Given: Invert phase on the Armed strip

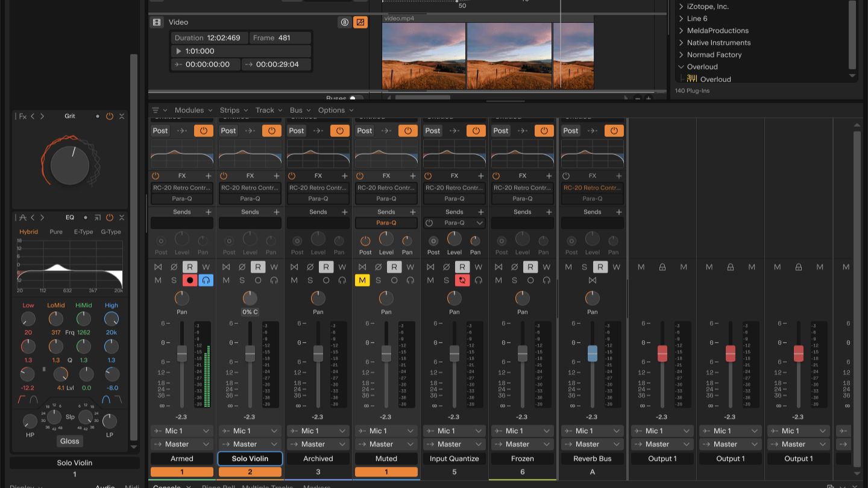Looking at the screenshot, I should click(x=174, y=267).
